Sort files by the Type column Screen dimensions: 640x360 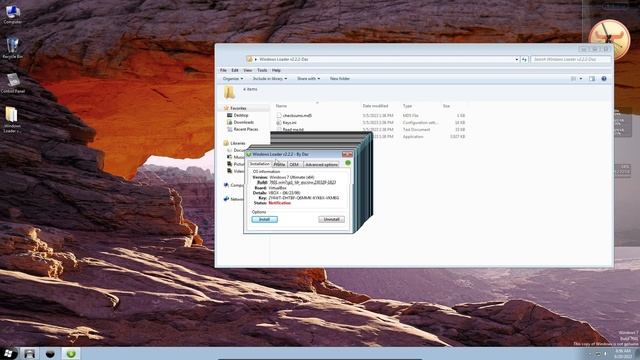pos(407,106)
